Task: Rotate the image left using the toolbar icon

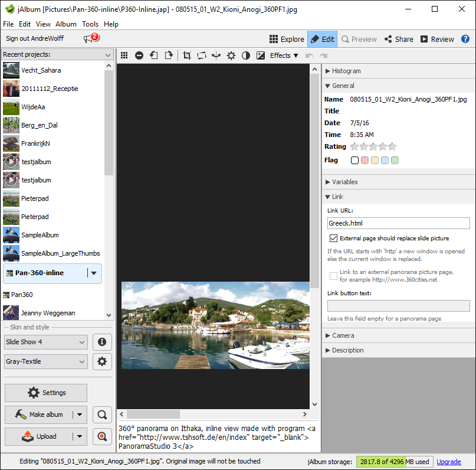Action: (153, 55)
